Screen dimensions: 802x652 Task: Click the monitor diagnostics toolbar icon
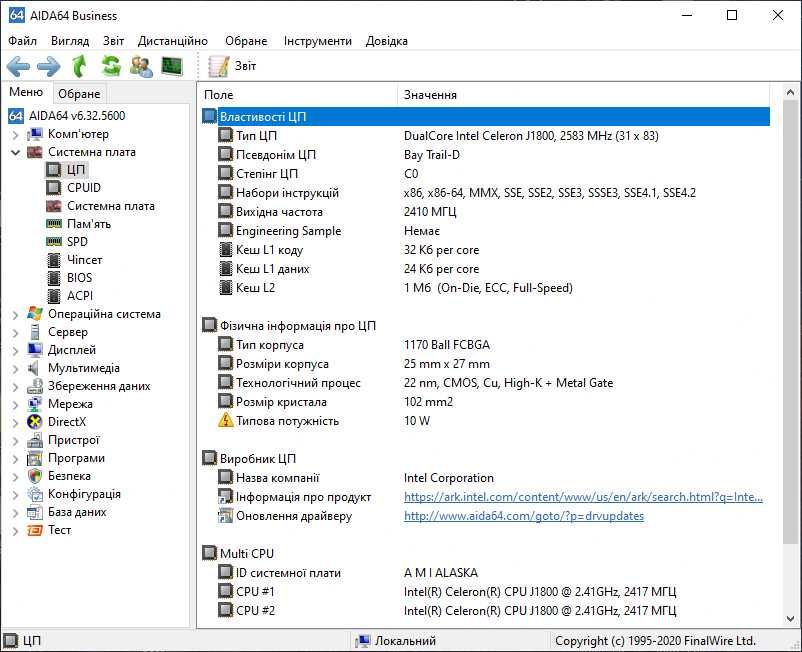point(172,66)
